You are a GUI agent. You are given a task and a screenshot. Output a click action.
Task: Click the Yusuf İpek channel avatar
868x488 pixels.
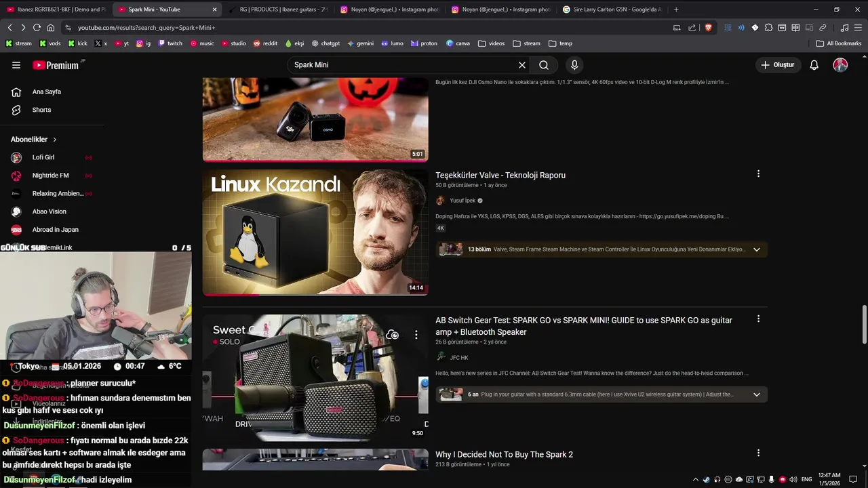(440, 201)
